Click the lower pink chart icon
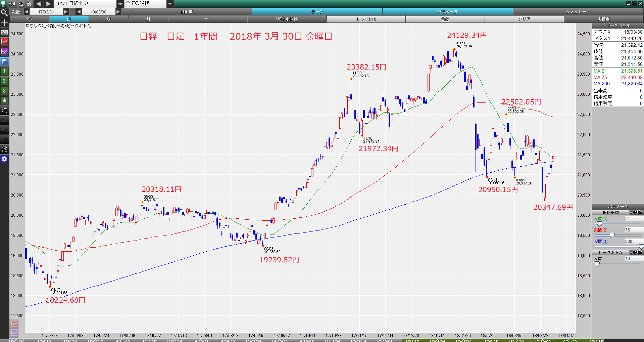The height and width of the screenshot is (342, 644). pyautogui.click(x=14, y=324)
